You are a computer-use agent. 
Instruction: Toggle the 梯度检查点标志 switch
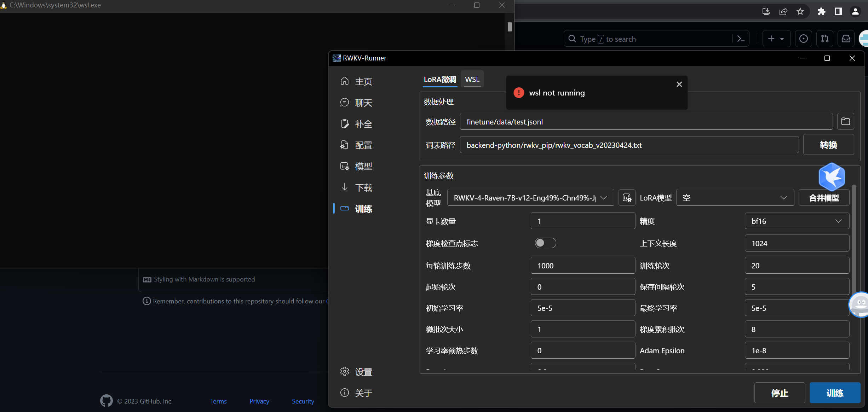click(x=545, y=243)
